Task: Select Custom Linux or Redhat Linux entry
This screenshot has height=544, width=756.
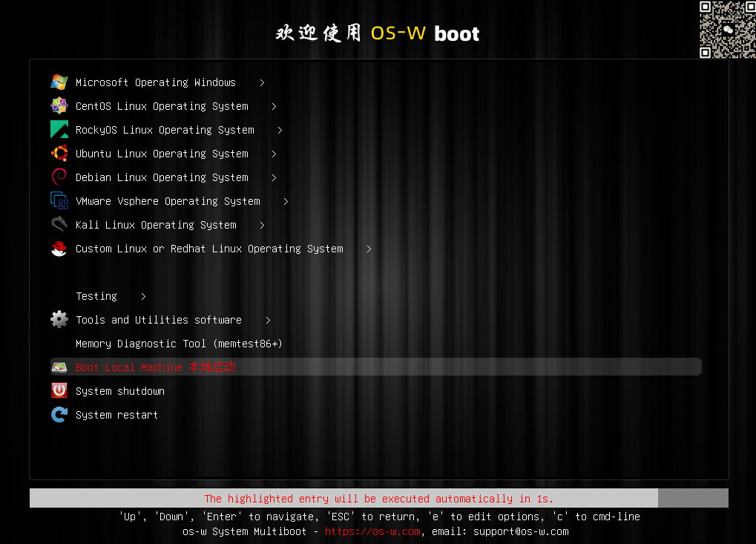Action: (x=209, y=249)
